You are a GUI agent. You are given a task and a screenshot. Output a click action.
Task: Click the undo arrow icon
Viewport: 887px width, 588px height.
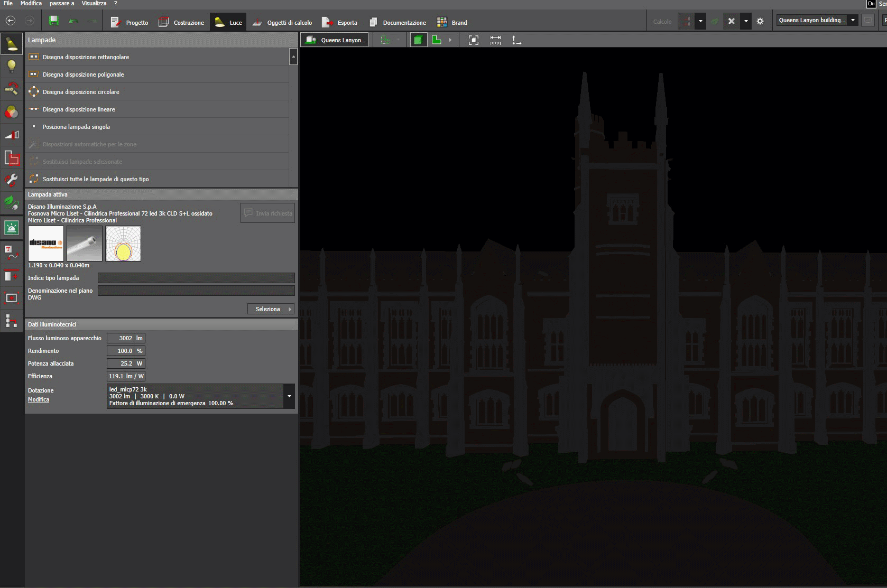pos(73,21)
